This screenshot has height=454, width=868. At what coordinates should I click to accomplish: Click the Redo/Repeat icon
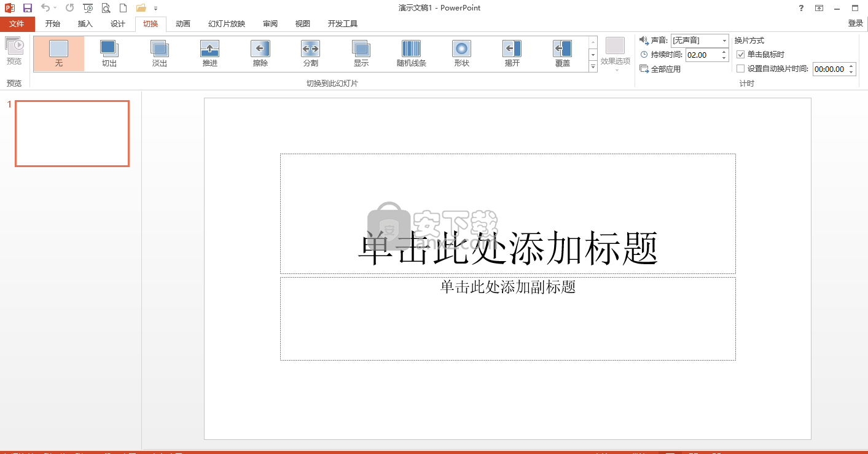click(x=69, y=8)
